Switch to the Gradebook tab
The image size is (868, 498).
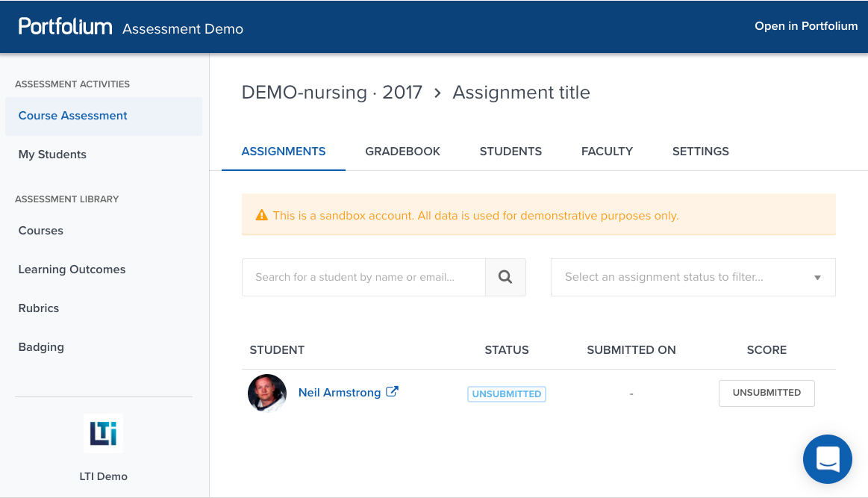(x=402, y=151)
